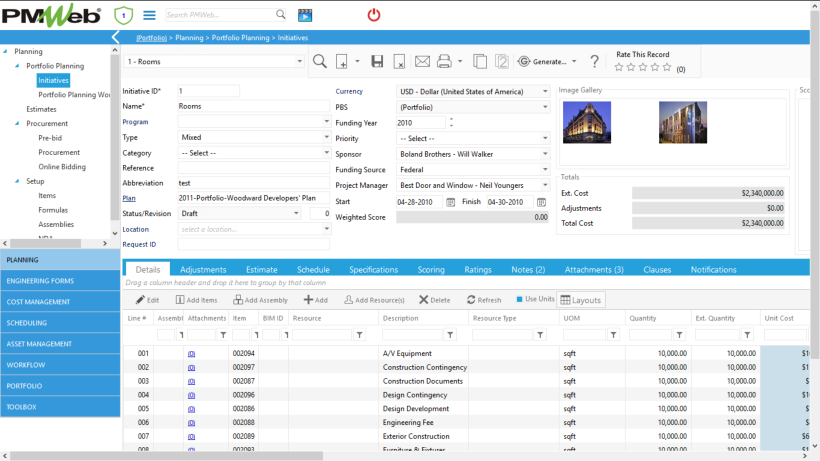The width and height of the screenshot is (820, 461).
Task: Expand the Priority select dropdown
Action: 545,139
